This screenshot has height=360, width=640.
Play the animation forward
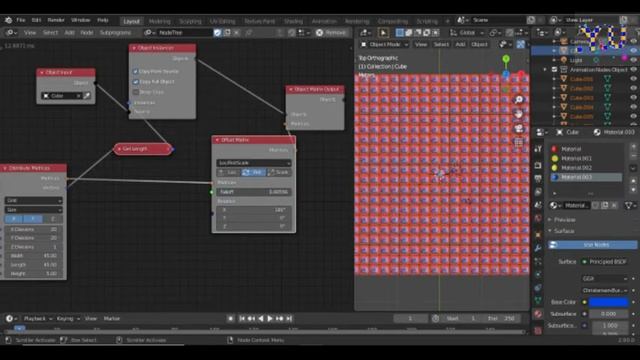pos(270,319)
